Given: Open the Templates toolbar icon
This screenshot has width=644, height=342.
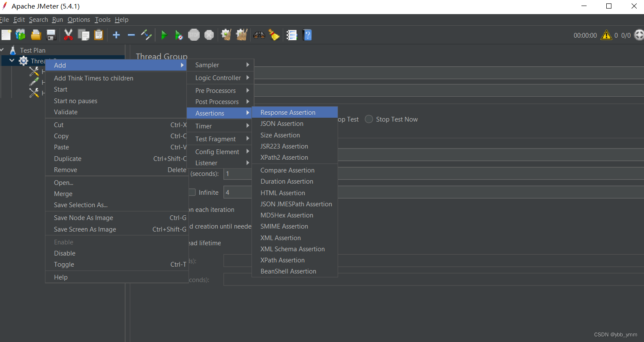Looking at the screenshot, I should click(x=21, y=35).
